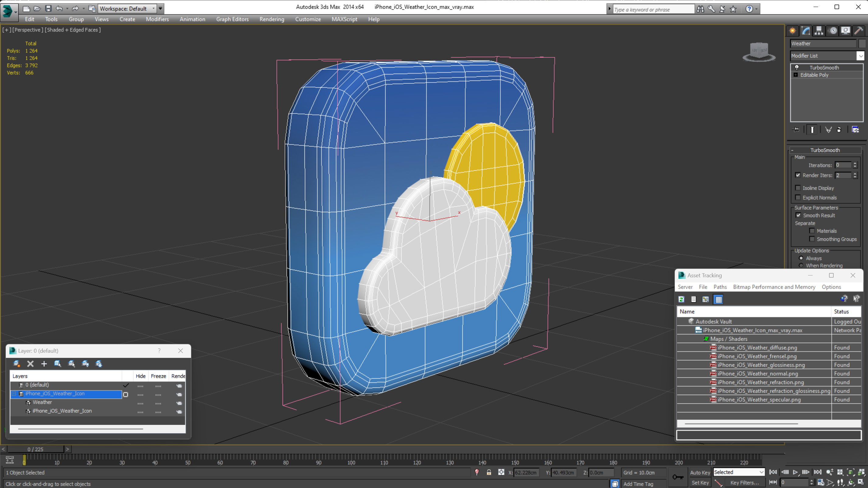Open the Modifiers menu
868x488 pixels.
click(157, 19)
